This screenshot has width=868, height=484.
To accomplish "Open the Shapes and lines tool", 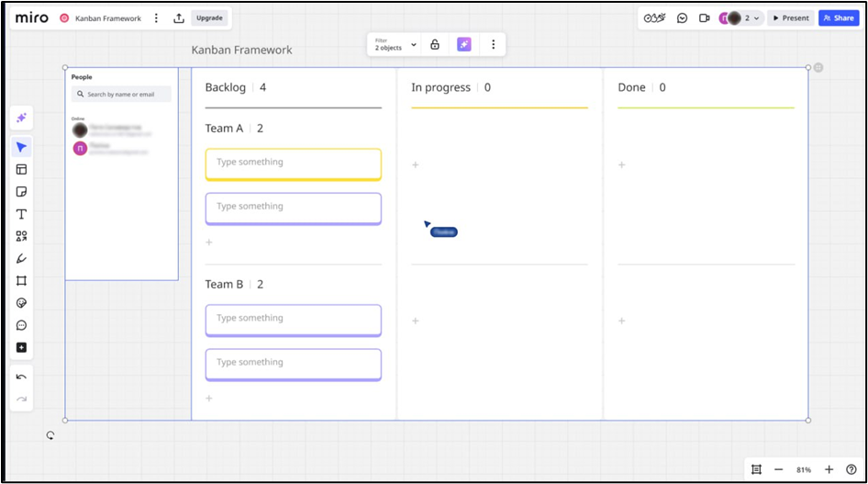I will coord(21,236).
